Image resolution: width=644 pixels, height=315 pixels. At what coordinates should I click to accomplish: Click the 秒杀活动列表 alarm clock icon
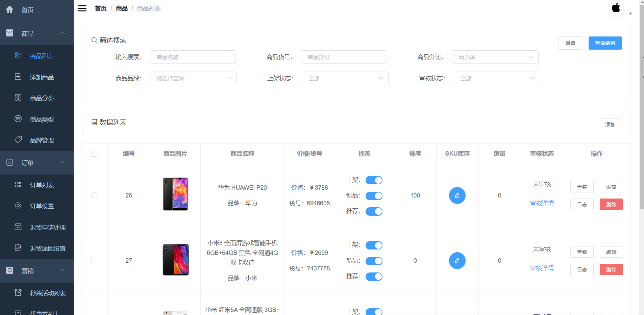point(18,293)
